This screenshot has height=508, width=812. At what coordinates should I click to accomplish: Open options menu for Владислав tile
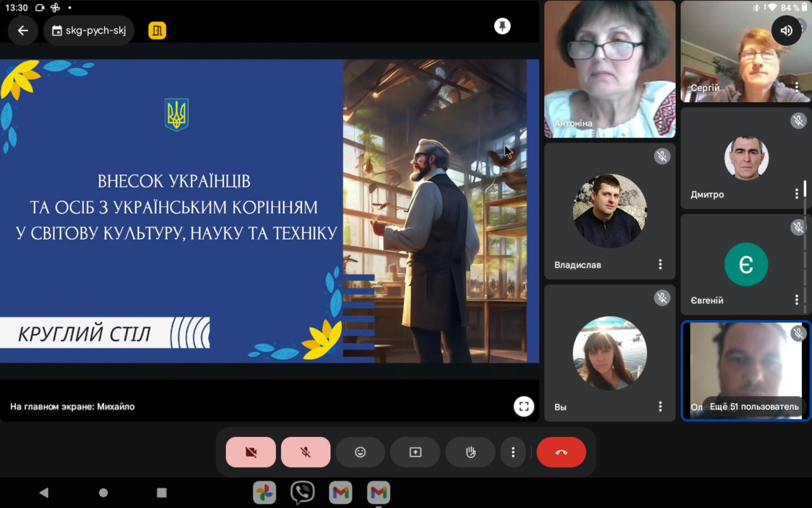(660, 264)
